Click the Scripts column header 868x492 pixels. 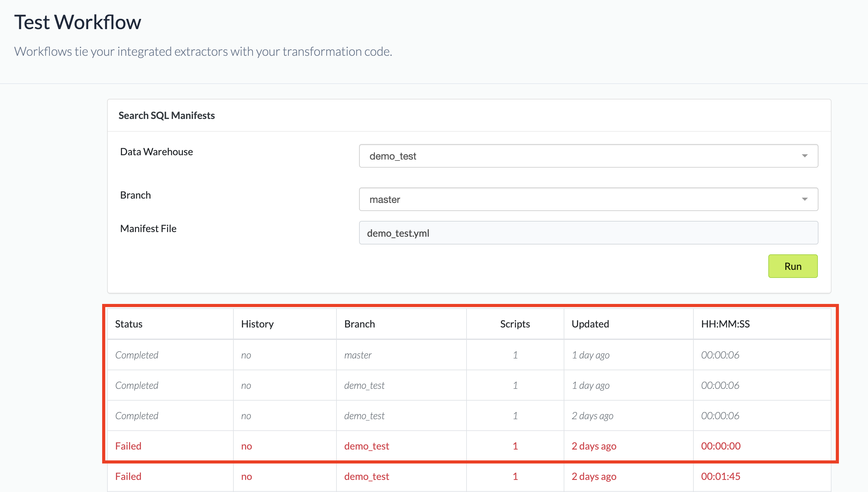pyautogui.click(x=514, y=324)
